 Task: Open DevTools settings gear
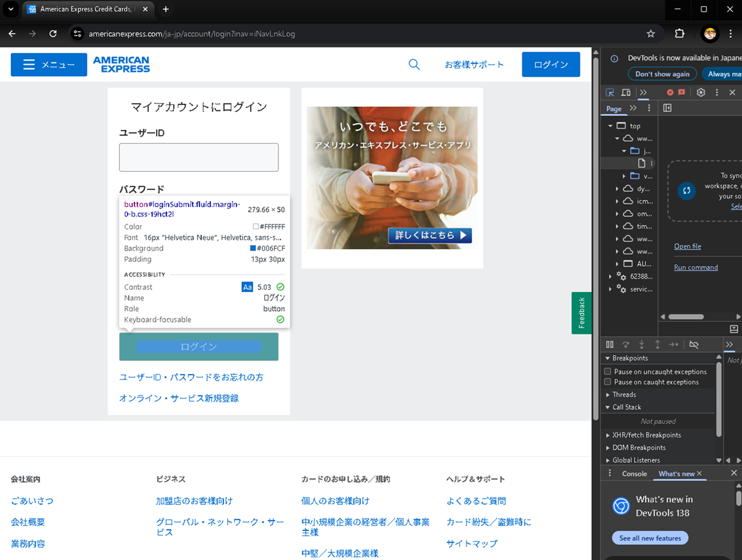click(x=701, y=92)
